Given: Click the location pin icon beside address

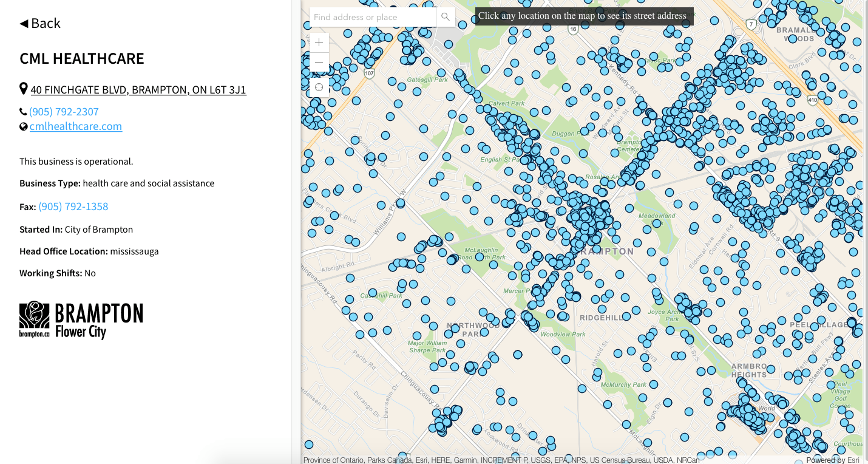Looking at the screenshot, I should (24, 89).
